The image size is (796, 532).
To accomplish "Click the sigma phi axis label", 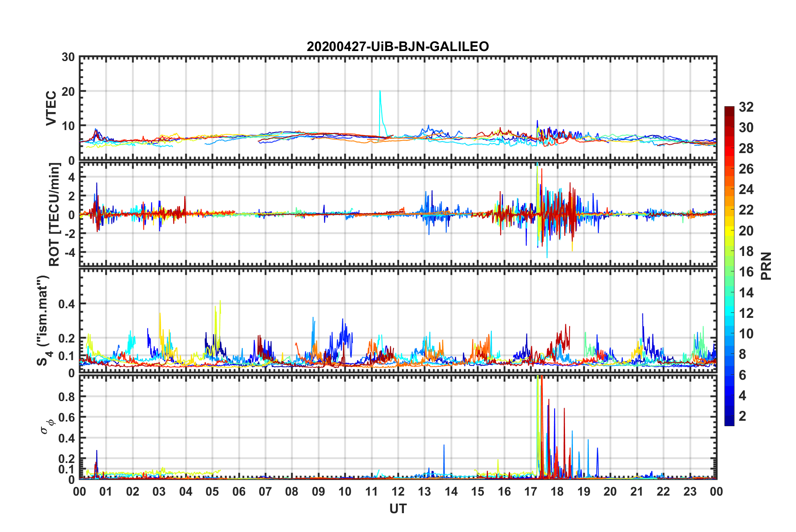I will tap(47, 427).
